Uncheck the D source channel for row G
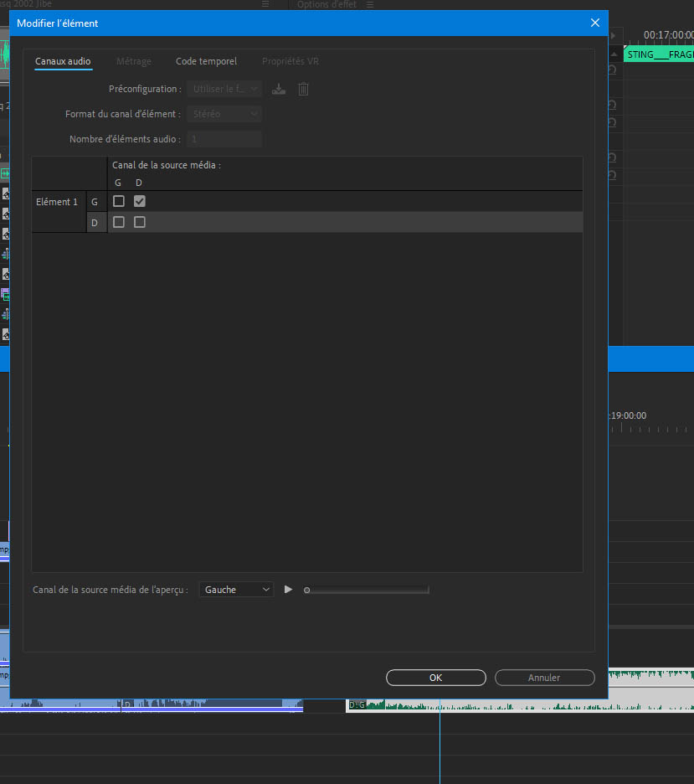694x784 pixels. 140,201
